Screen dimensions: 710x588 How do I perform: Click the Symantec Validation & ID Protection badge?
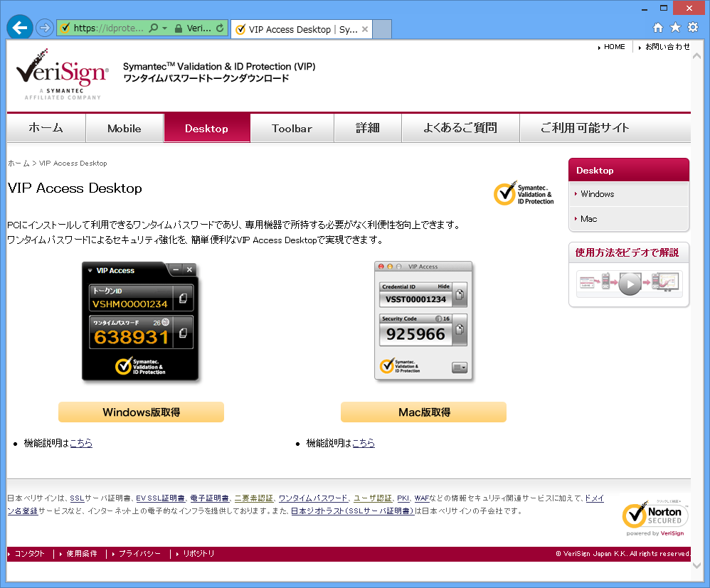coord(524,193)
